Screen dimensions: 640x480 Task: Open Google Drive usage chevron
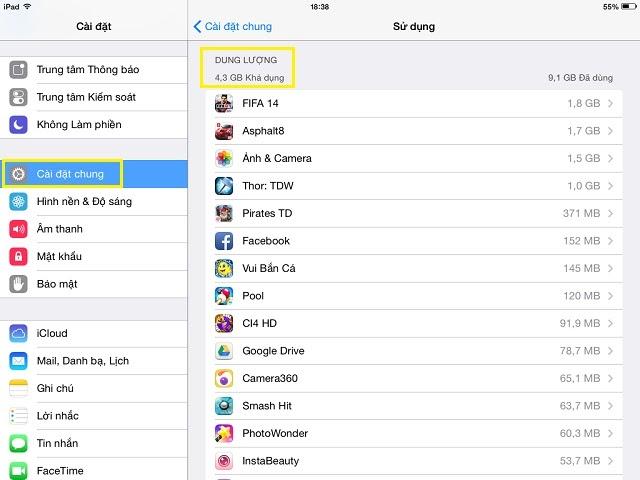point(610,351)
